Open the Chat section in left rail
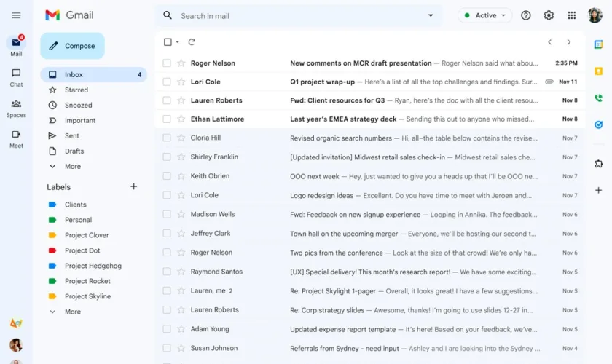 click(16, 77)
